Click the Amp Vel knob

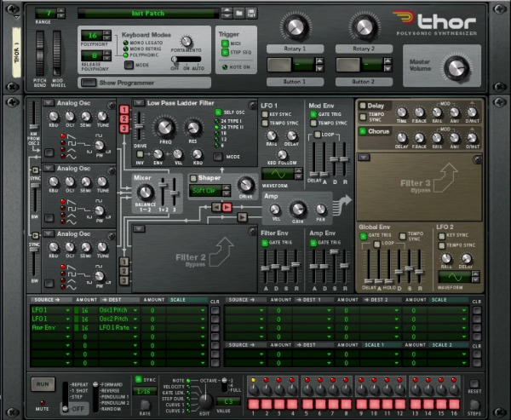pyautogui.click(x=275, y=210)
